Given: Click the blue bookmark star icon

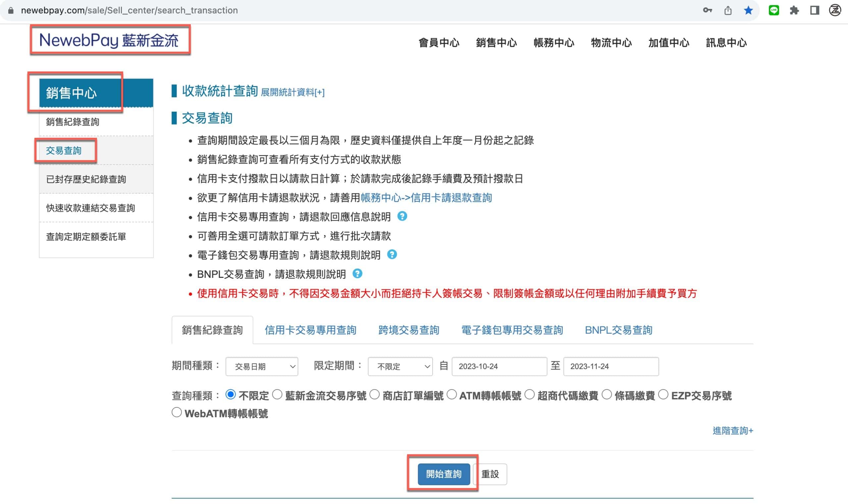Looking at the screenshot, I should point(748,10).
